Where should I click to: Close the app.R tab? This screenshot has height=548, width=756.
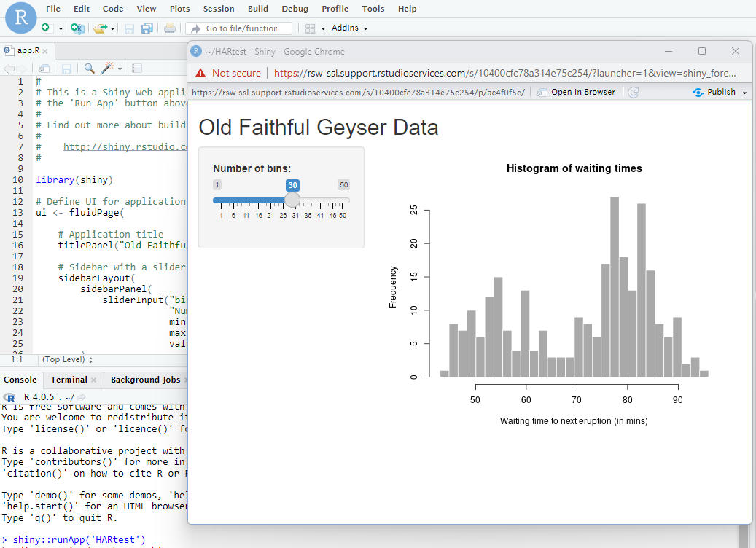click(x=45, y=51)
